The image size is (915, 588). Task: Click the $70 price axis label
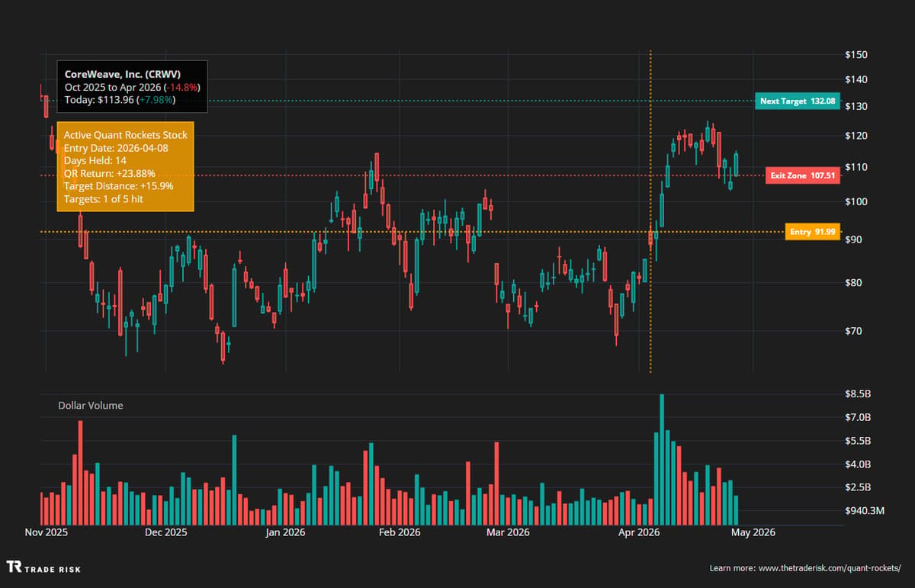[x=853, y=331]
